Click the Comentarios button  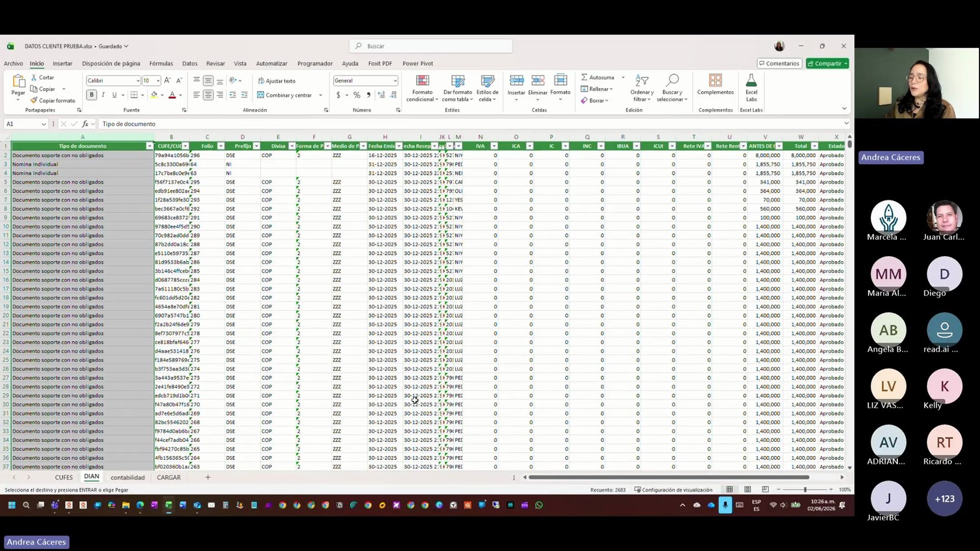point(780,64)
